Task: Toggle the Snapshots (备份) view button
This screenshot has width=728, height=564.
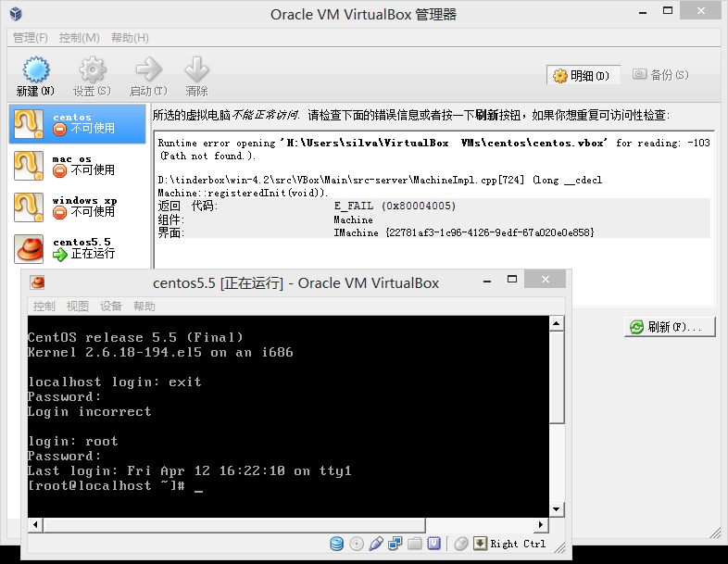Action: tap(660, 75)
